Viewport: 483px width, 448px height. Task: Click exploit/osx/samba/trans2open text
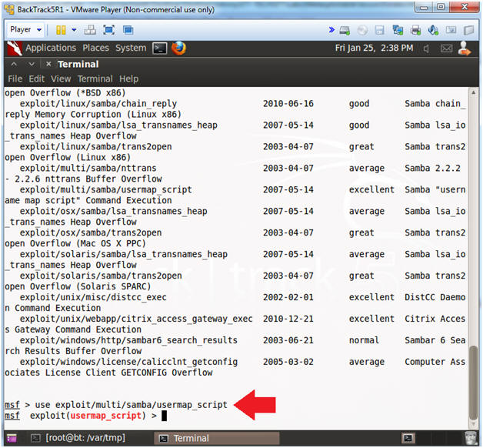(91, 232)
